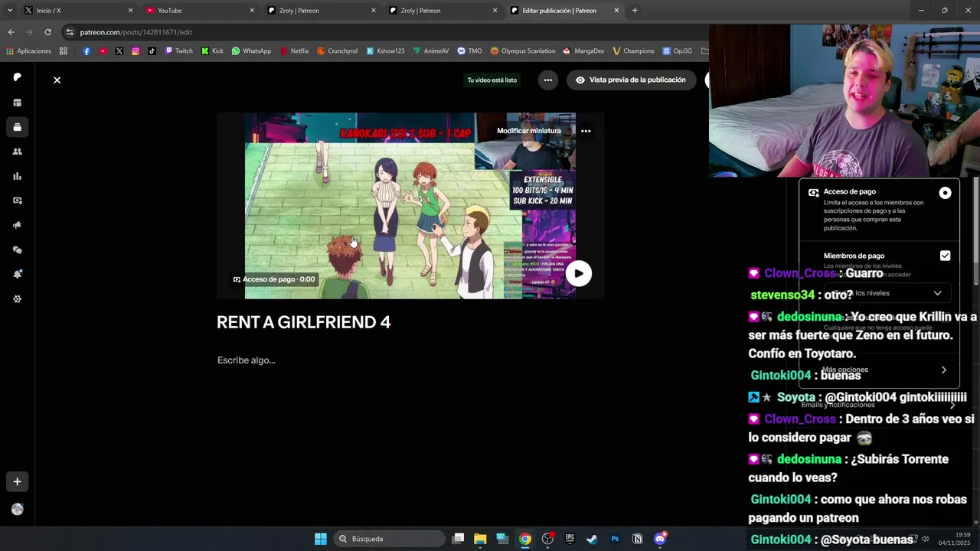The height and width of the screenshot is (551, 980).
Task: Open the Aplicaciones bookmark
Action: [x=28, y=51]
